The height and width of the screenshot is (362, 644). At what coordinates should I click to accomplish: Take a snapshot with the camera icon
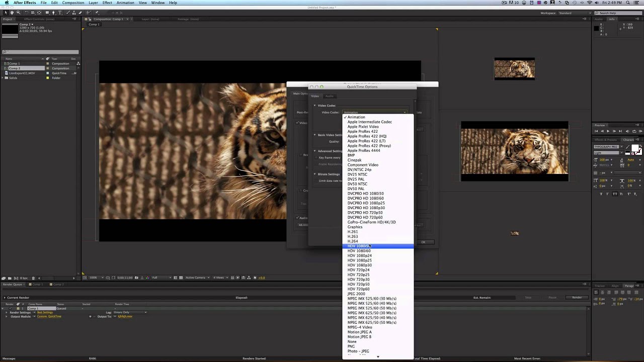coord(136,278)
